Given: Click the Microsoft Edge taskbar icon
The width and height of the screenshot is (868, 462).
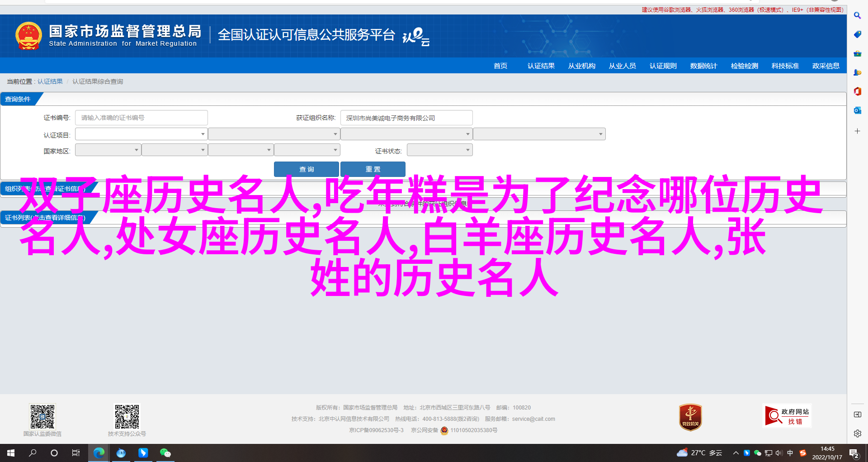Looking at the screenshot, I should point(99,452).
